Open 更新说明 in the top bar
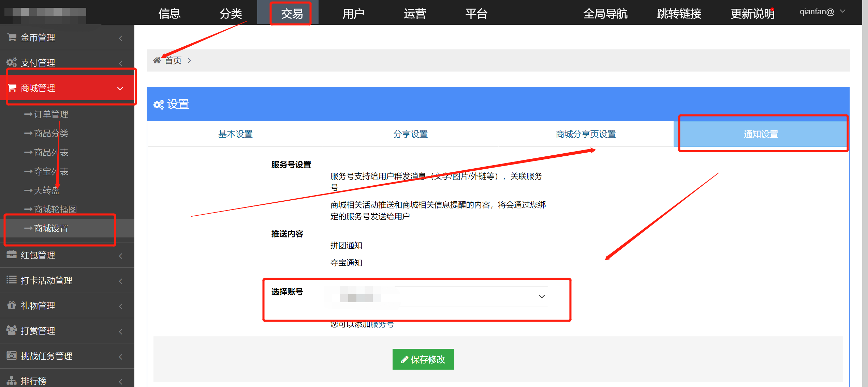Viewport: 868px width, 387px height. coord(753,13)
